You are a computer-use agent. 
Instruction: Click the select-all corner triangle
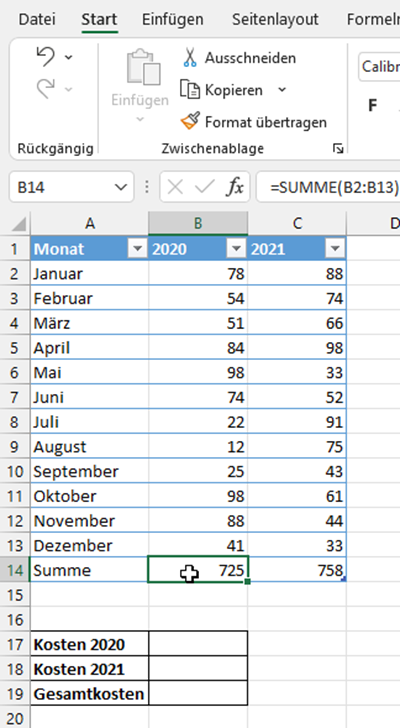pos(19,225)
